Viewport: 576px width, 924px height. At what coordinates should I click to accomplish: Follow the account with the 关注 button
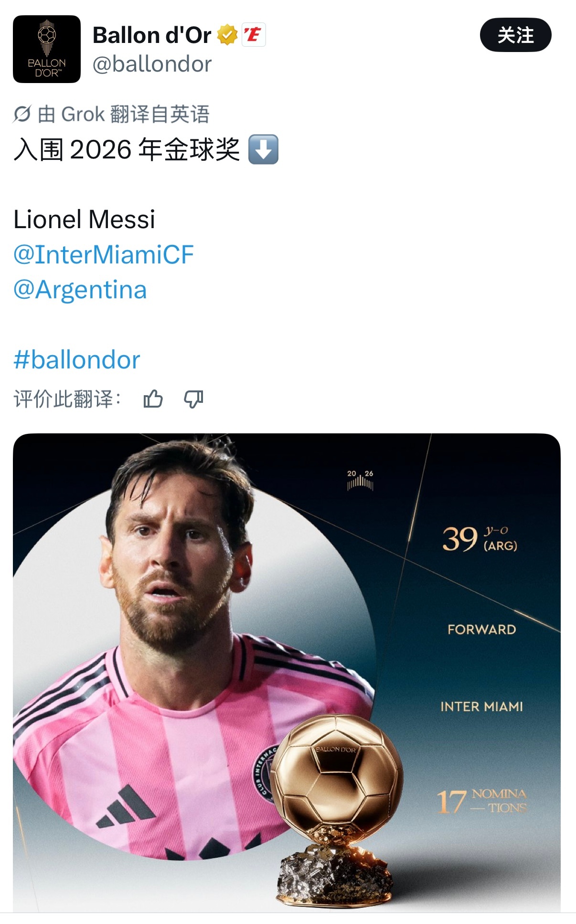[515, 35]
